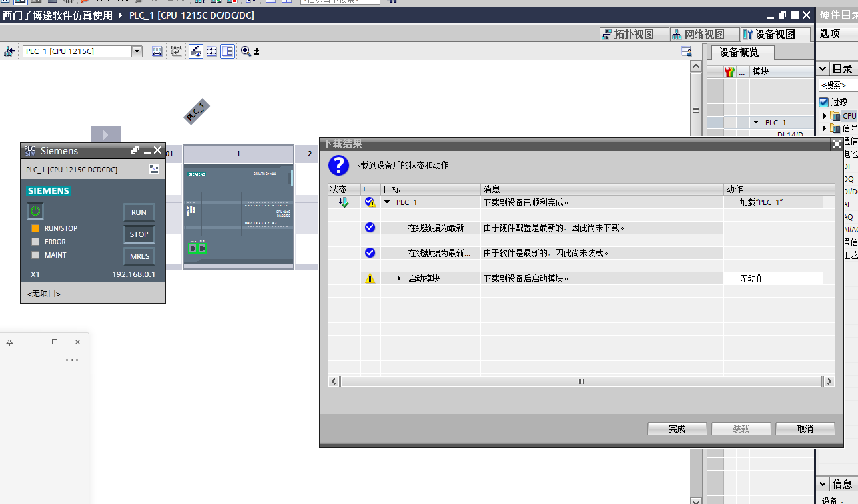Click the warning triangle icon on 启动模块 row
This screenshot has width=858, height=504.
click(x=370, y=278)
